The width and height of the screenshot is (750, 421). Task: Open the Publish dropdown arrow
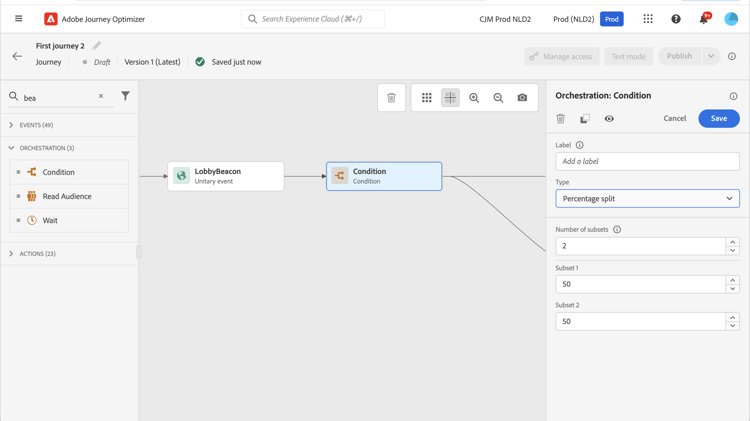711,56
